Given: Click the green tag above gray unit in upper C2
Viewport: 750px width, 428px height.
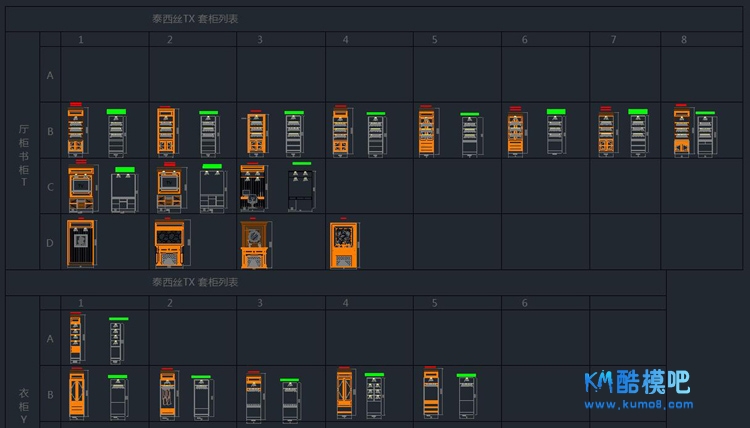Looking at the screenshot, I should [x=212, y=167].
